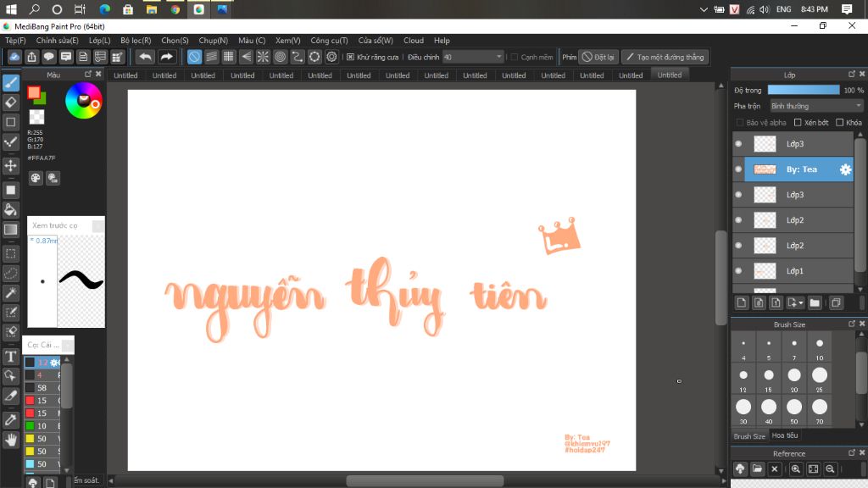
Task: Select the Text tool
Action: point(10,357)
